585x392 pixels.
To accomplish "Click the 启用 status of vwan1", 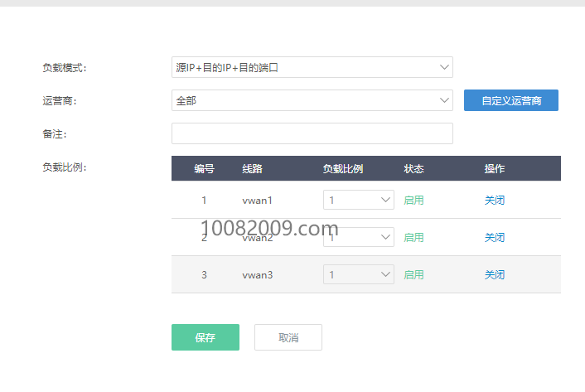I will coord(413,200).
